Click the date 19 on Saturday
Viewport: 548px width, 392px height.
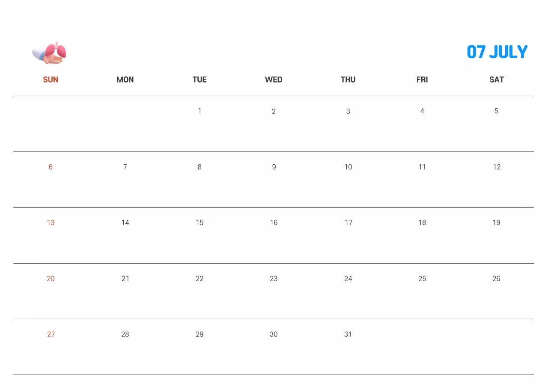[x=496, y=223]
